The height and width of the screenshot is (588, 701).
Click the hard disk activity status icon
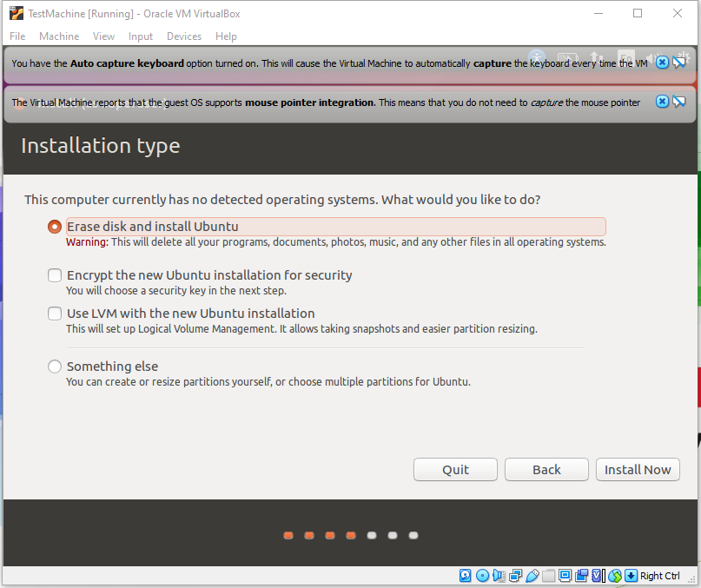(465, 576)
